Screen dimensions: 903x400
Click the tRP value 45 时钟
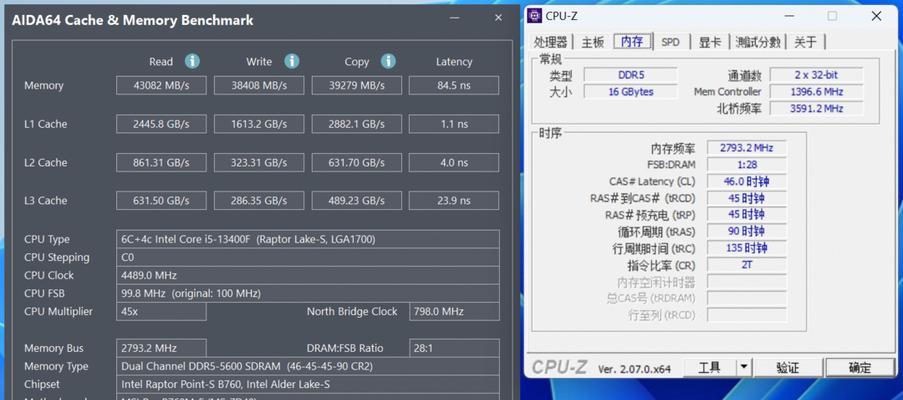tap(746, 215)
